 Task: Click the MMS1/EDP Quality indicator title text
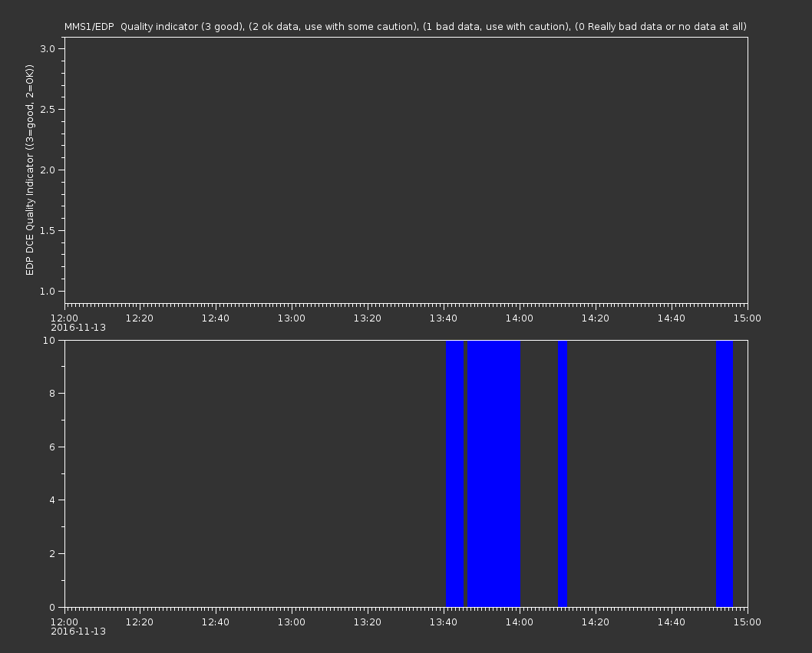click(405, 26)
